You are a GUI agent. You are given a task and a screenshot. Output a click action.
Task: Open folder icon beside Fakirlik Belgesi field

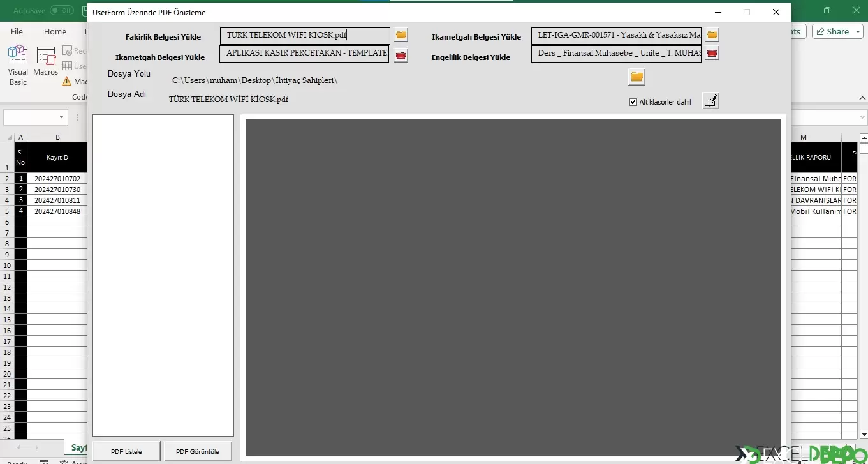(401, 34)
